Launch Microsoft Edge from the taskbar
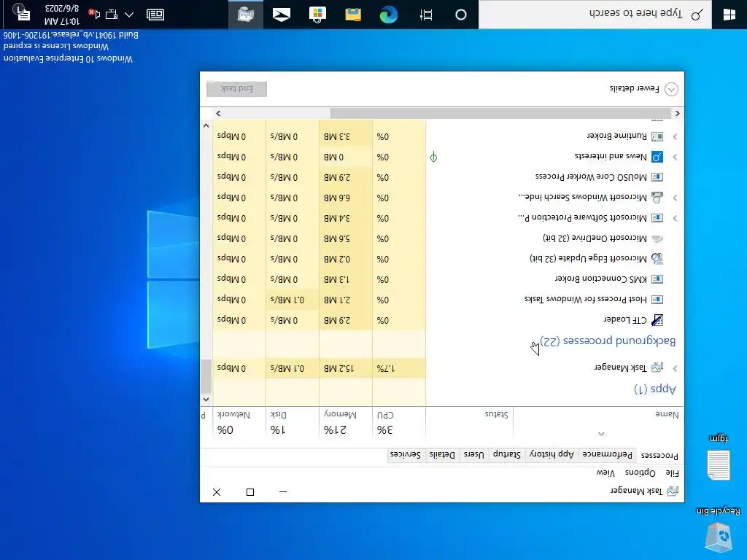This screenshot has height=560, width=747. (x=389, y=15)
